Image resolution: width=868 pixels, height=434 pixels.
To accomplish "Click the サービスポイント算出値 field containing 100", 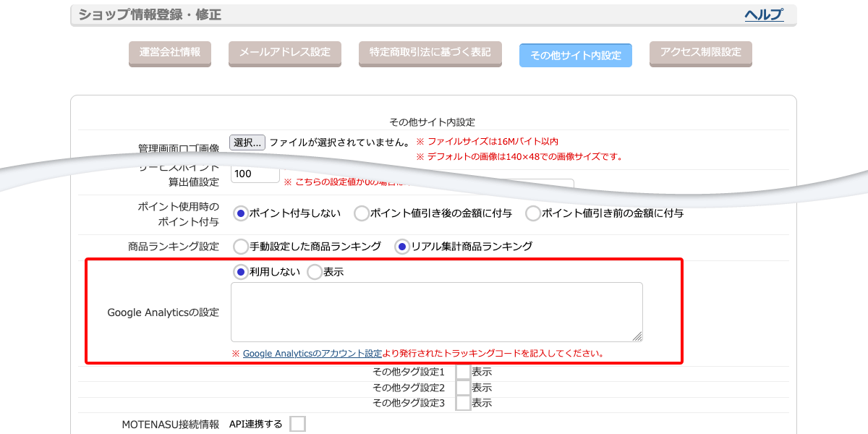I will point(255,174).
